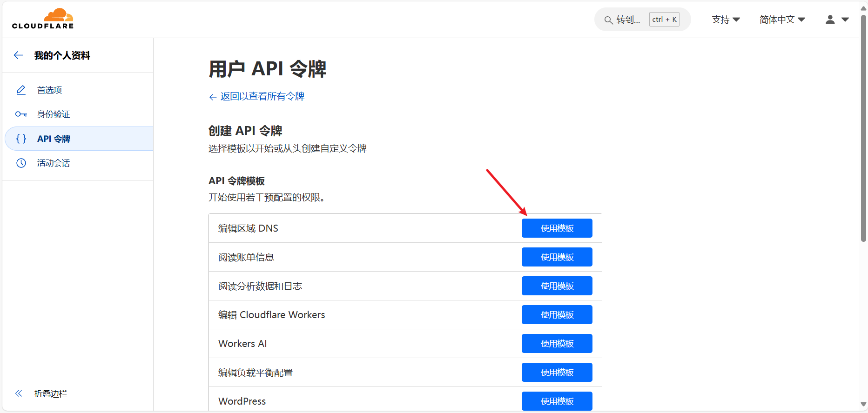
Task: Use template for 编辑区域 DNS
Action: coord(557,228)
